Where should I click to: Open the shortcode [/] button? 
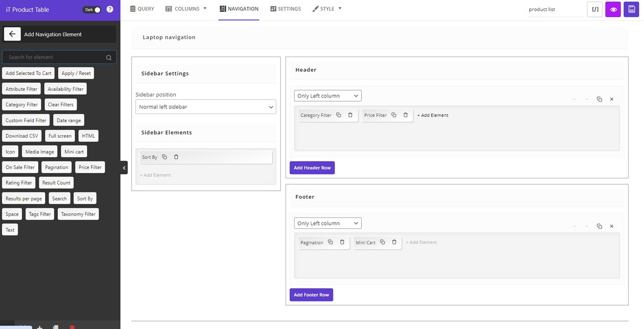coord(594,9)
